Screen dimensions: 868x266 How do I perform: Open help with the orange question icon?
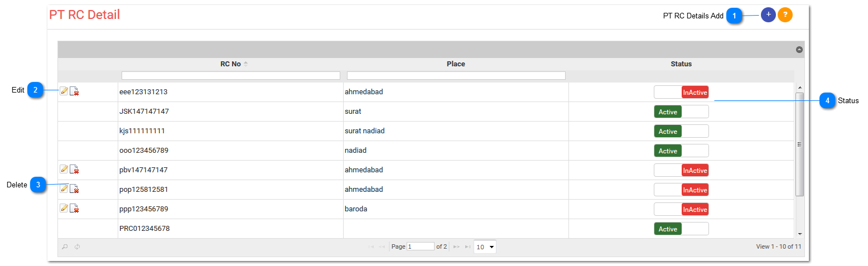click(785, 15)
